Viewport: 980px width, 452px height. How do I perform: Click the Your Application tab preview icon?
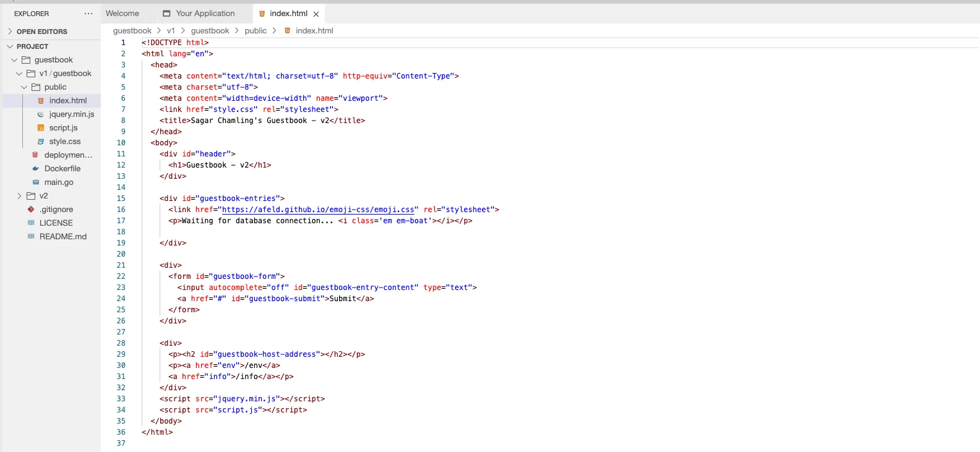166,14
